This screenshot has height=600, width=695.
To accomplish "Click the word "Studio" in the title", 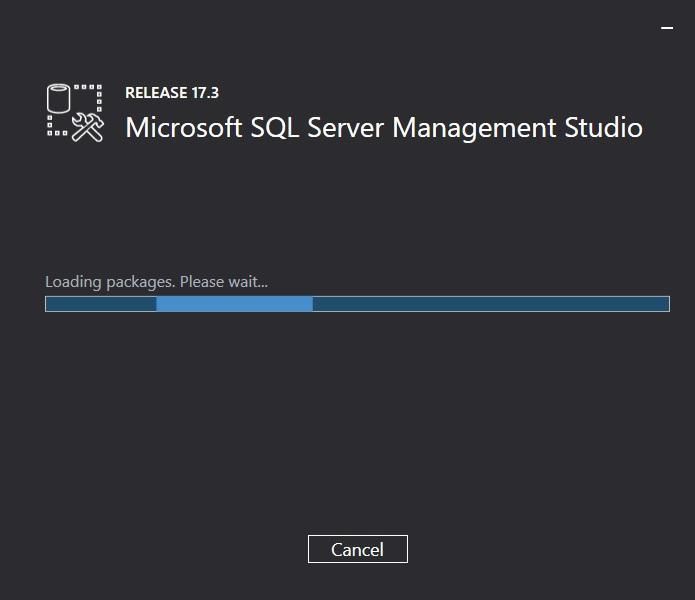I will pos(603,128).
